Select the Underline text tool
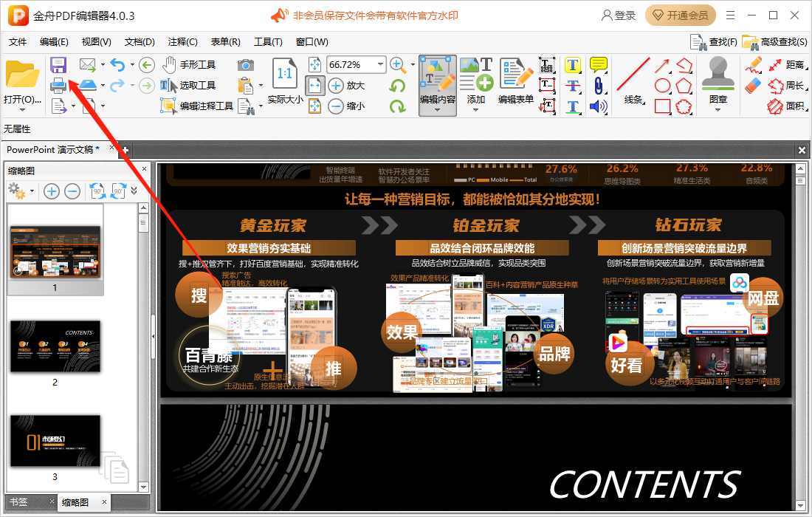Screen dimensions: 812x517 tap(573, 106)
